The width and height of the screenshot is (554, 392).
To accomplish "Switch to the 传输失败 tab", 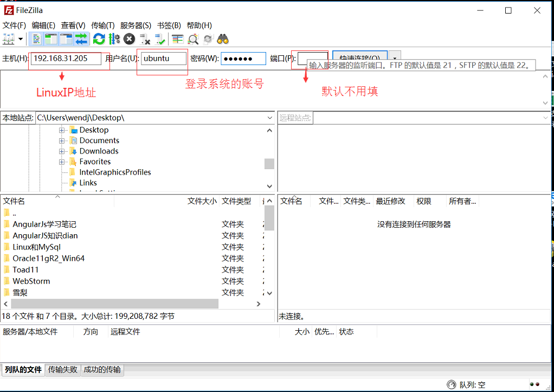I will [63, 370].
